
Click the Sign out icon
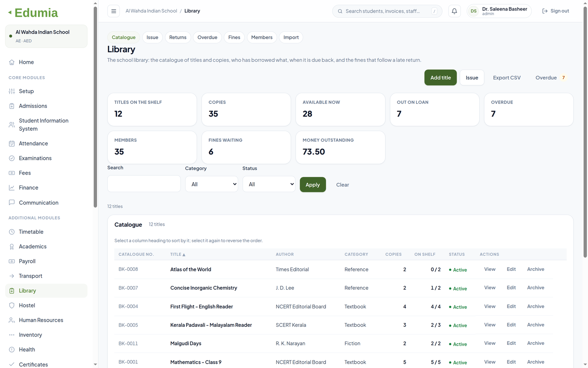[545, 11]
